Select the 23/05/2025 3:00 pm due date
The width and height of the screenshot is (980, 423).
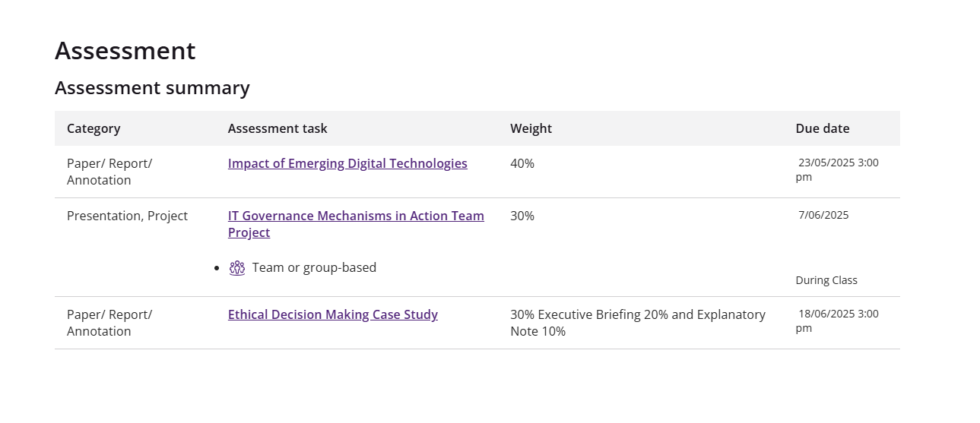(837, 169)
